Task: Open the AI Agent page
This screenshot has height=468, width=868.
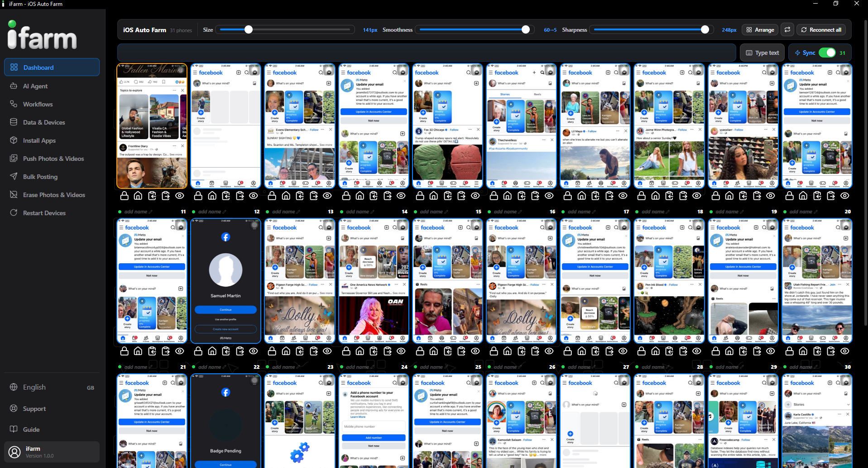Action: click(52, 86)
